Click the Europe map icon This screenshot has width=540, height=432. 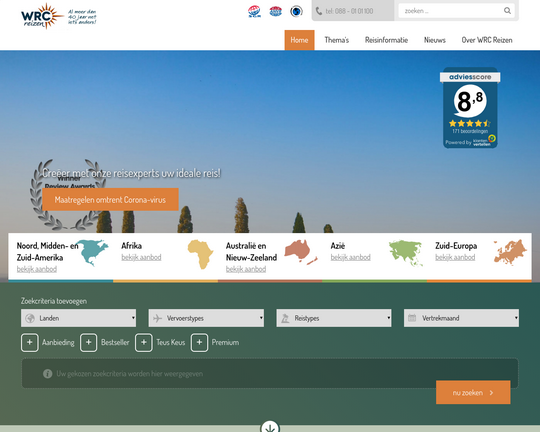click(510, 253)
